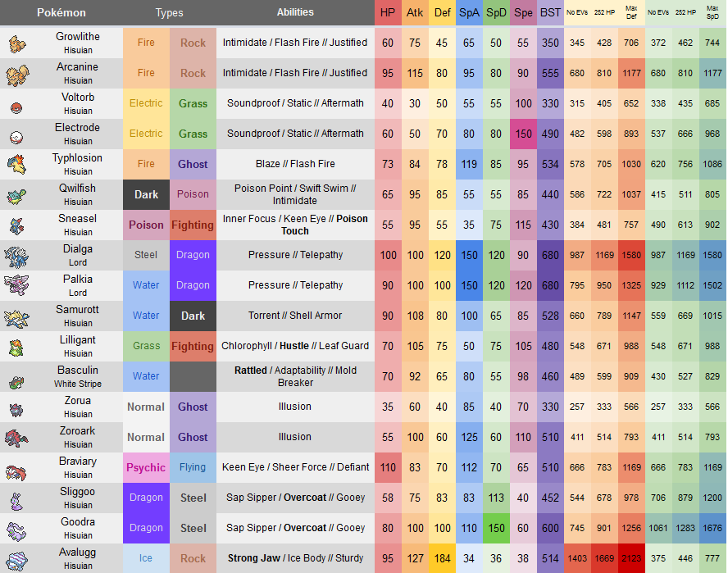Viewport: 728px width, 573px height.
Task: Click the Hisuian Voltorb sprite icon
Action: [16, 105]
